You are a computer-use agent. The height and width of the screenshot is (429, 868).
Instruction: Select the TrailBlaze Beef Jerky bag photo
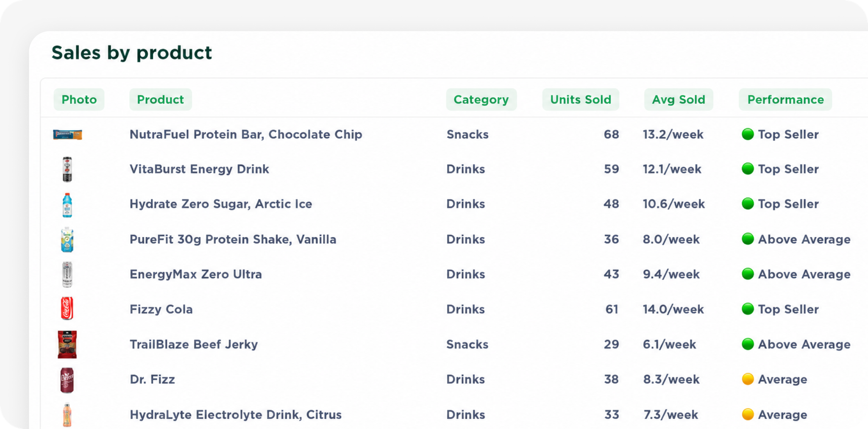click(x=67, y=345)
